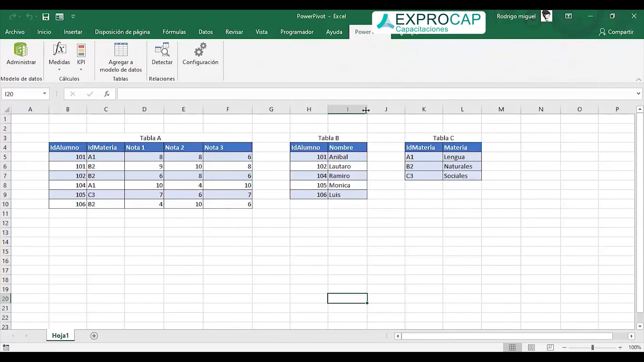Zoom in with plus button

tap(620, 348)
